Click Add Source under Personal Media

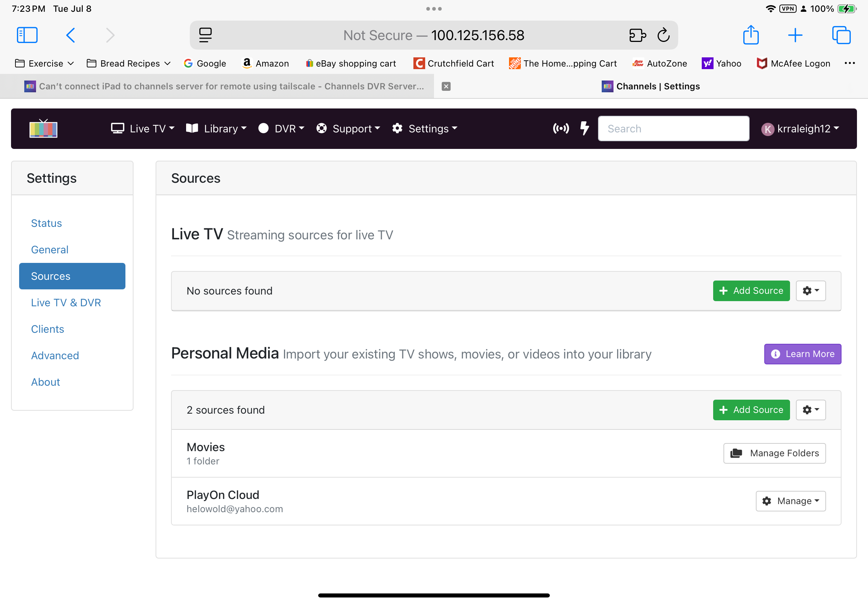751,410
